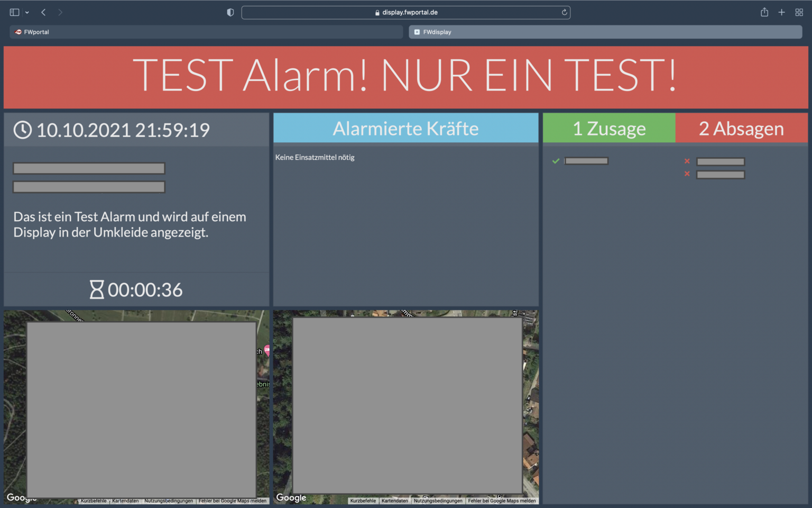This screenshot has width=812, height=508.
Task: Open a new tab with the plus icon
Action: [x=781, y=12]
